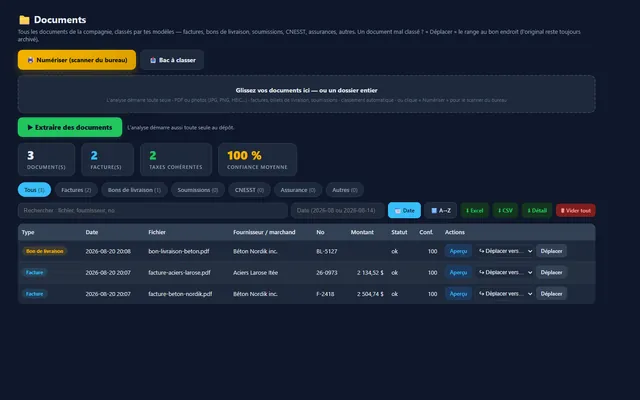Select the Assurance (0) tab
The width and height of the screenshot is (640, 400).
pos(298,190)
